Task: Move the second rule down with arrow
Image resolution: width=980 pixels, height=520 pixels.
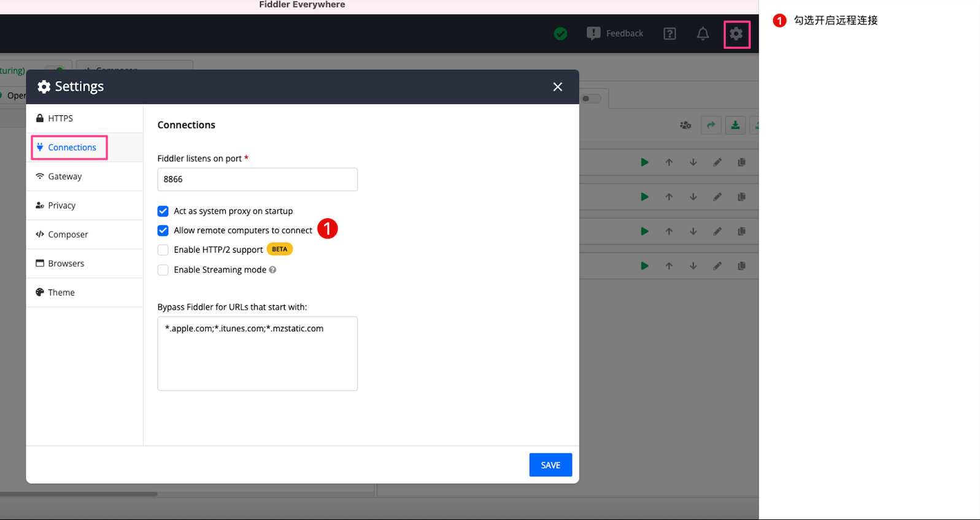Action: 693,197
